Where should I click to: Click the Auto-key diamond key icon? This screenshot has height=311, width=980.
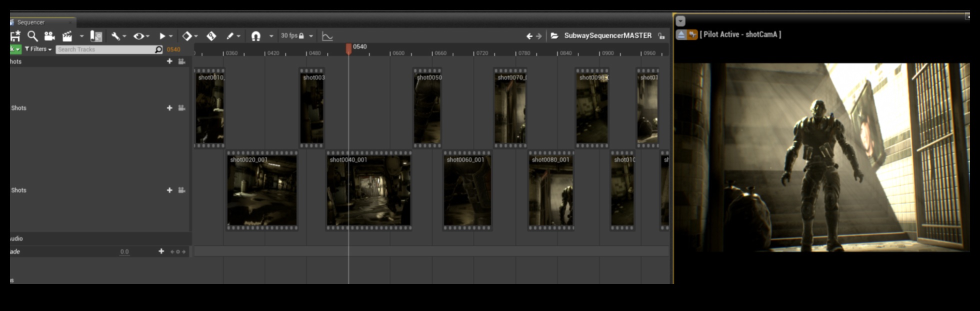coord(211,36)
